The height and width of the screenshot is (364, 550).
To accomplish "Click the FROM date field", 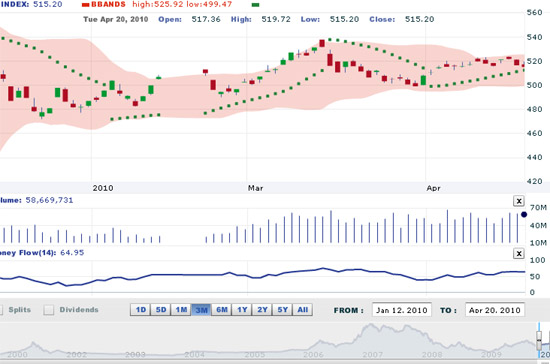I will pos(402,310).
